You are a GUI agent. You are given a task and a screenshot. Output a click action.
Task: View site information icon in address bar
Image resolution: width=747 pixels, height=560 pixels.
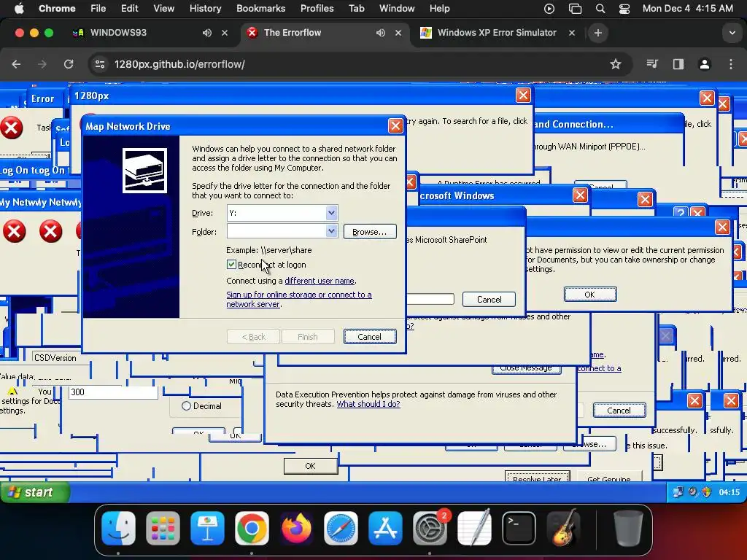click(99, 64)
